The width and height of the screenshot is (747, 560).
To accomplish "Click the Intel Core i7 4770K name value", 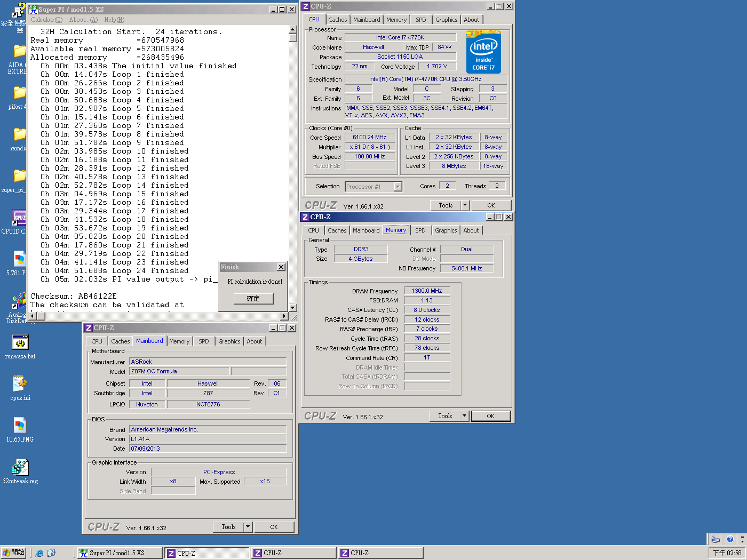I will (x=400, y=37).
